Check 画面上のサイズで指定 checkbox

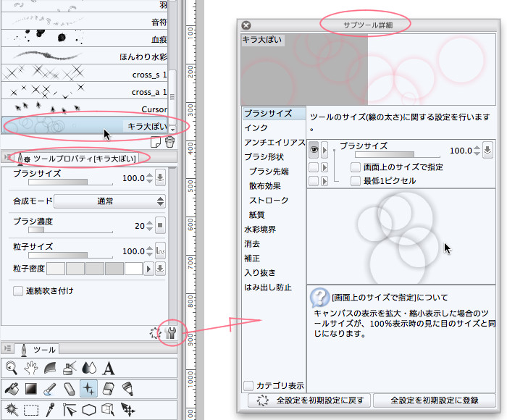coord(356,167)
